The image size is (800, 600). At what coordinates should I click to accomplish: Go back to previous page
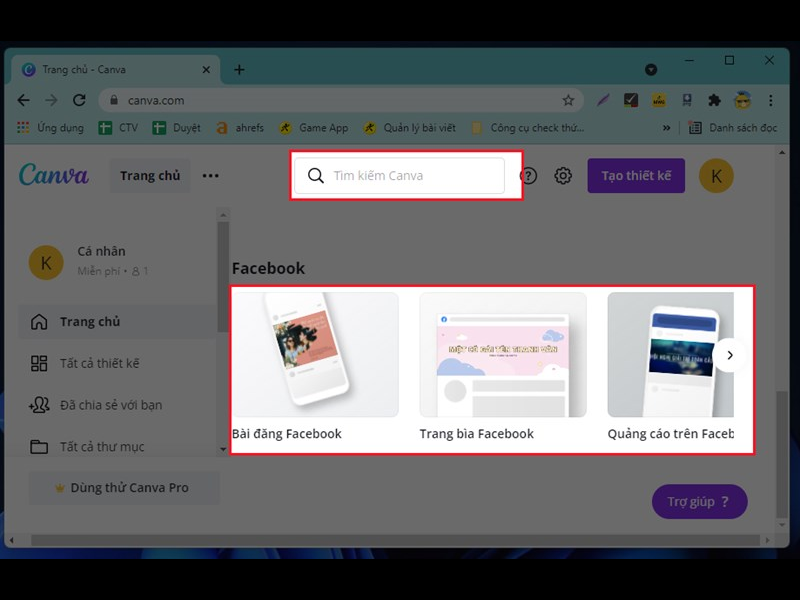[x=24, y=100]
